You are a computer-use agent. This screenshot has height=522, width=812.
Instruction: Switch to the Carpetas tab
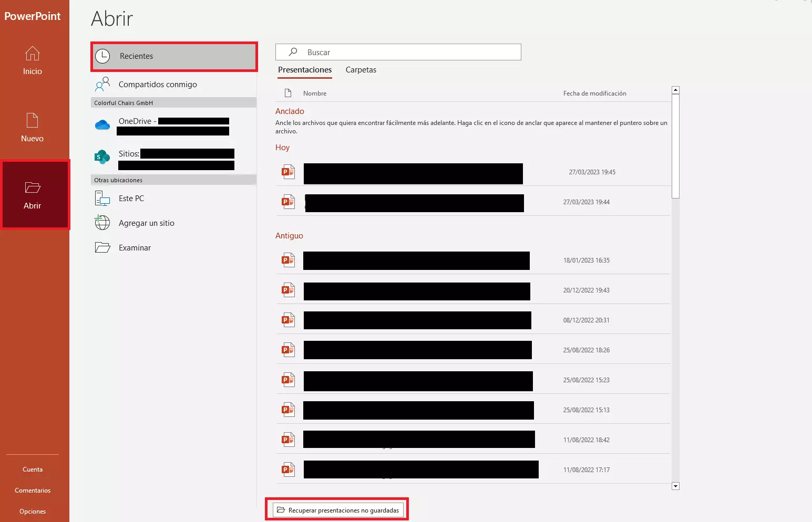[x=361, y=70]
